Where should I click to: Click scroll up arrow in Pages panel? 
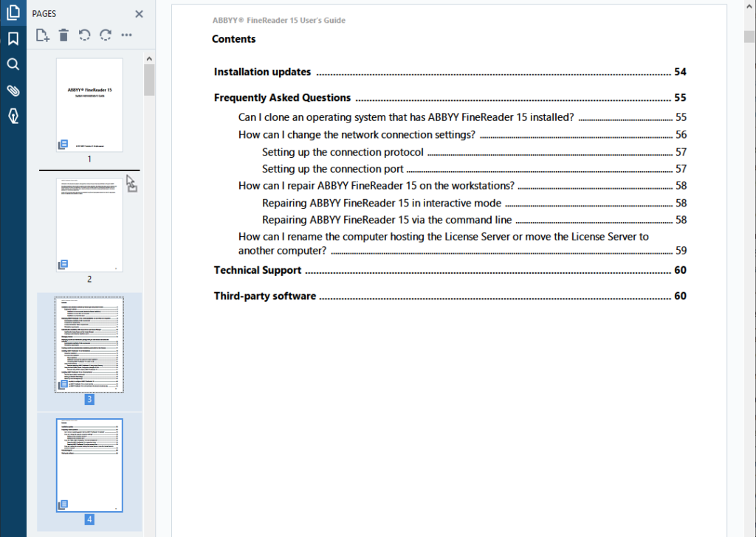tap(149, 59)
